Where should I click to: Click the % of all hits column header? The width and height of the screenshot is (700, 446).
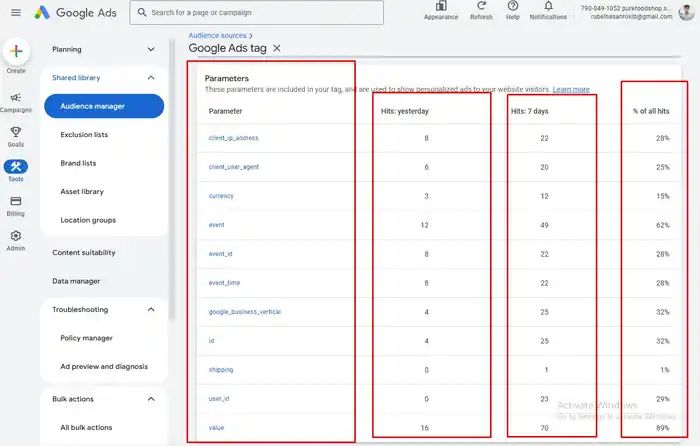pos(651,111)
